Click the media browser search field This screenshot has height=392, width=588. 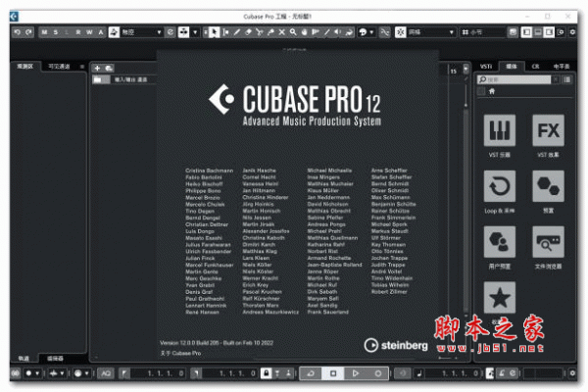click(514, 79)
